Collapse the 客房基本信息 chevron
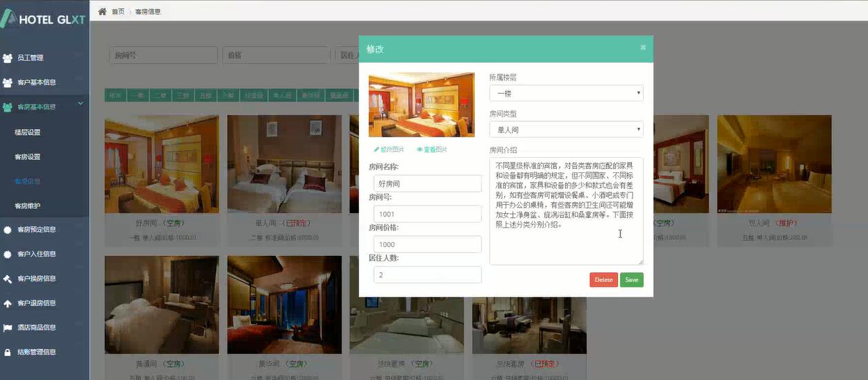The image size is (868, 380). (80, 104)
